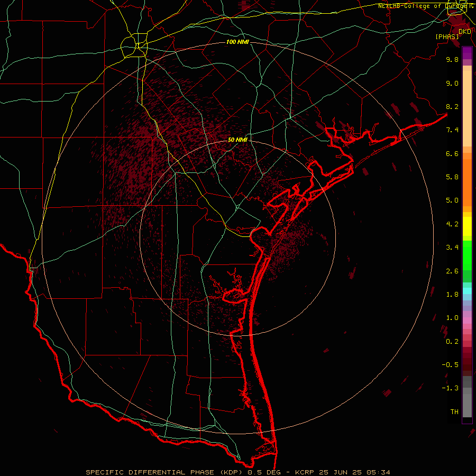
Task: Click the KCRP station identifier
Action: pyautogui.click(x=305, y=472)
